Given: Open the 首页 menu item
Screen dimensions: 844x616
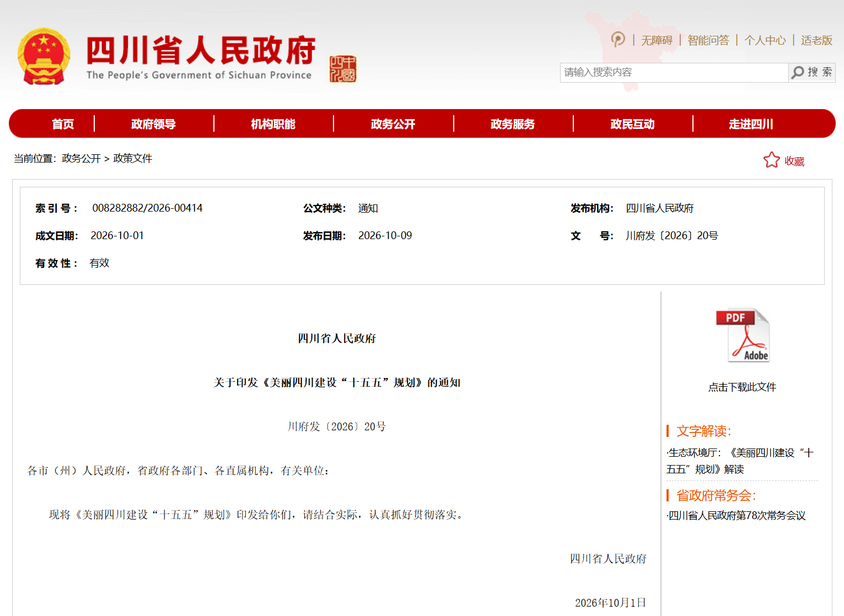Looking at the screenshot, I should click(63, 124).
